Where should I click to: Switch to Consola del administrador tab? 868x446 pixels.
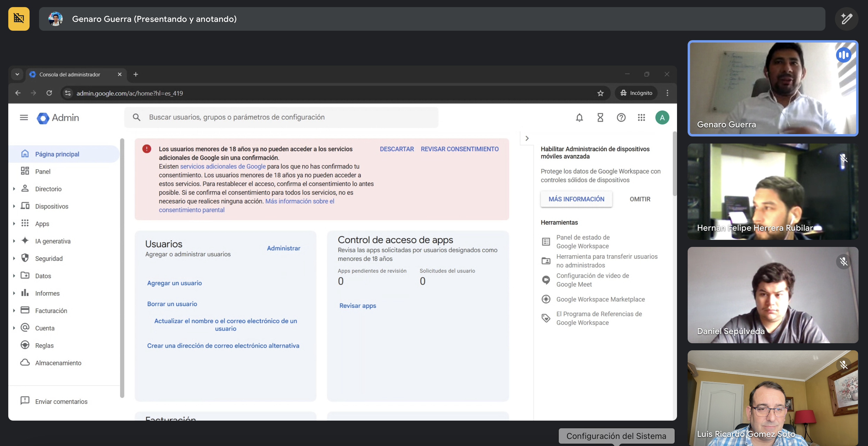pos(70,74)
